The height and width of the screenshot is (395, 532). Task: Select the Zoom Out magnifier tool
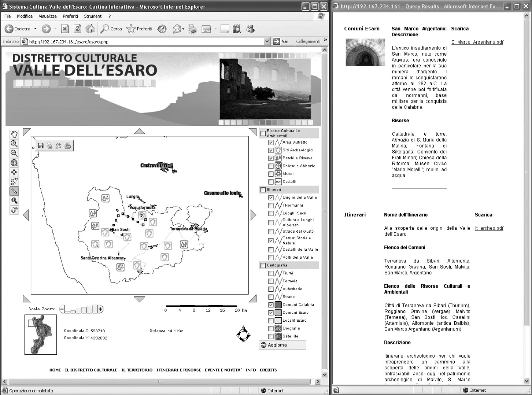(14, 153)
